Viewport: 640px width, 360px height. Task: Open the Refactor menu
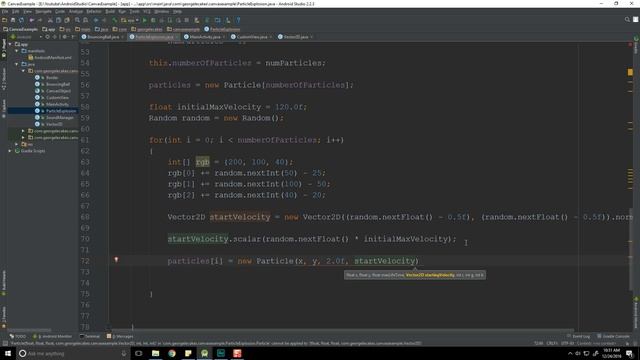94,11
